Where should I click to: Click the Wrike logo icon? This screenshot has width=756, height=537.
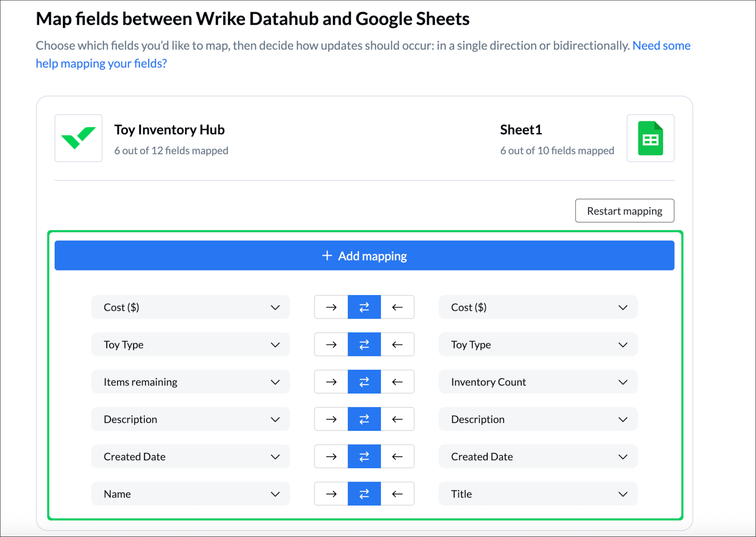[x=79, y=138]
